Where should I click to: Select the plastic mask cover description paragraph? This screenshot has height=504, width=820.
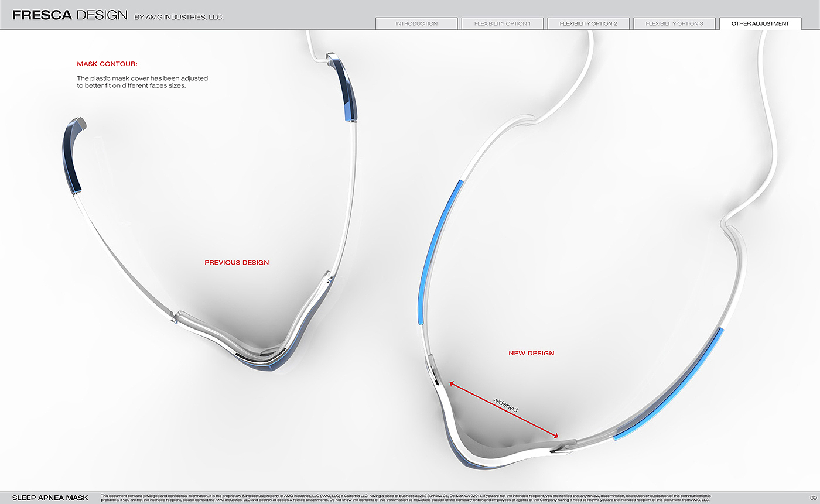(x=142, y=82)
